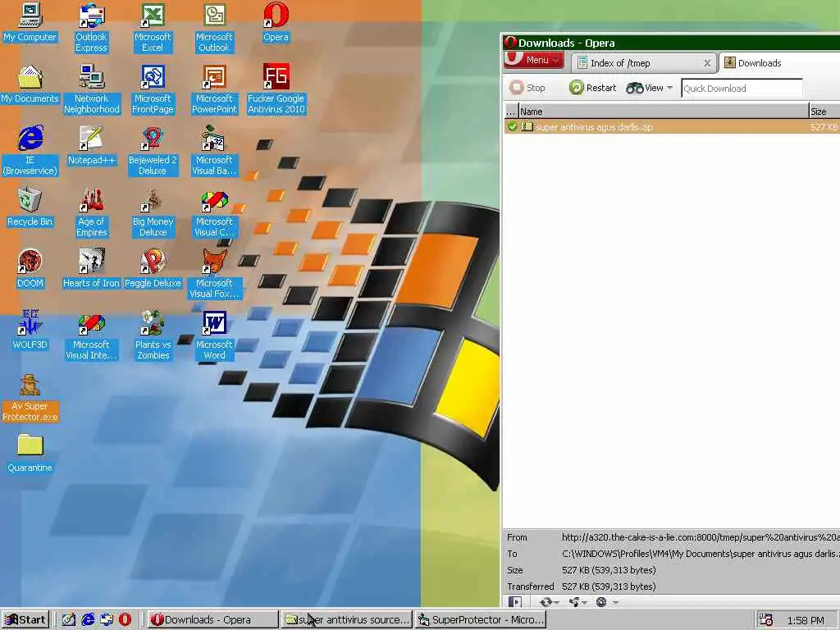840x630 pixels.
Task: Select the Fucker Google Antivirus 2010 icon
Action: pos(276,89)
